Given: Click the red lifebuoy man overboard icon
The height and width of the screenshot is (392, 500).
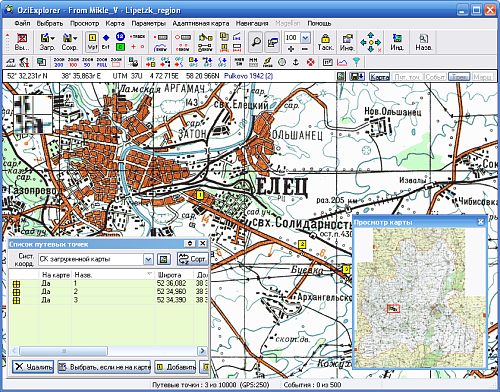Looking at the screenshot, I should tap(311, 62).
